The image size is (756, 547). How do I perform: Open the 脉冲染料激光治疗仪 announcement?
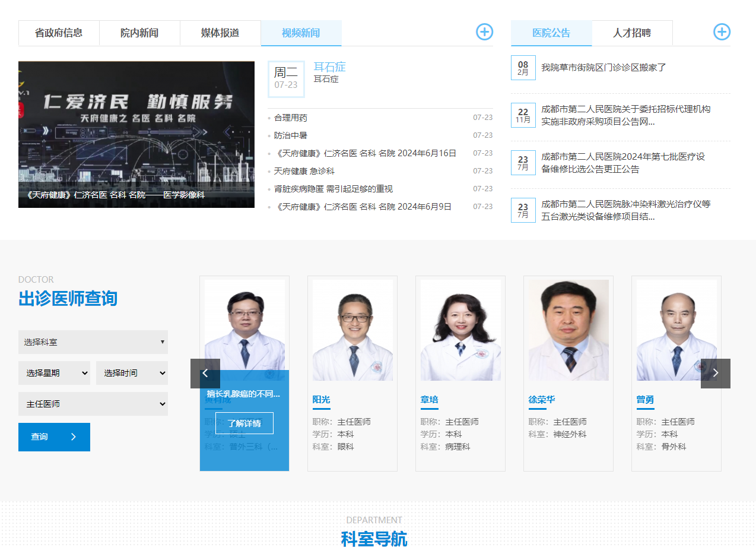(626, 210)
